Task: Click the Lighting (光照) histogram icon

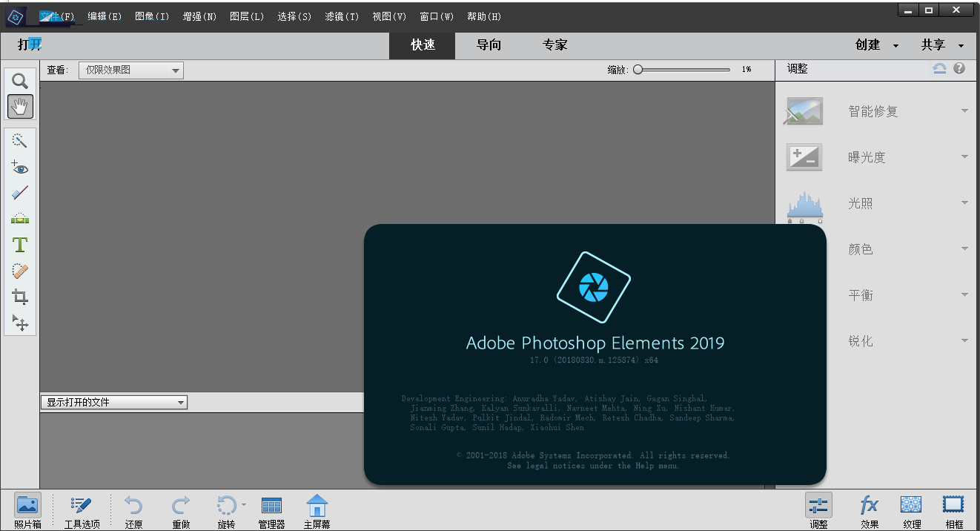Action: pyautogui.click(x=804, y=207)
